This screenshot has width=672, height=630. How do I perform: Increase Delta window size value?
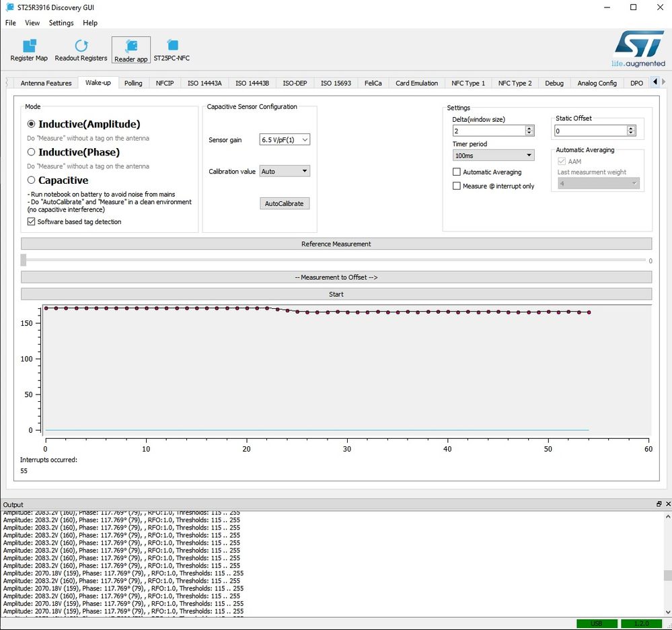tap(529, 128)
